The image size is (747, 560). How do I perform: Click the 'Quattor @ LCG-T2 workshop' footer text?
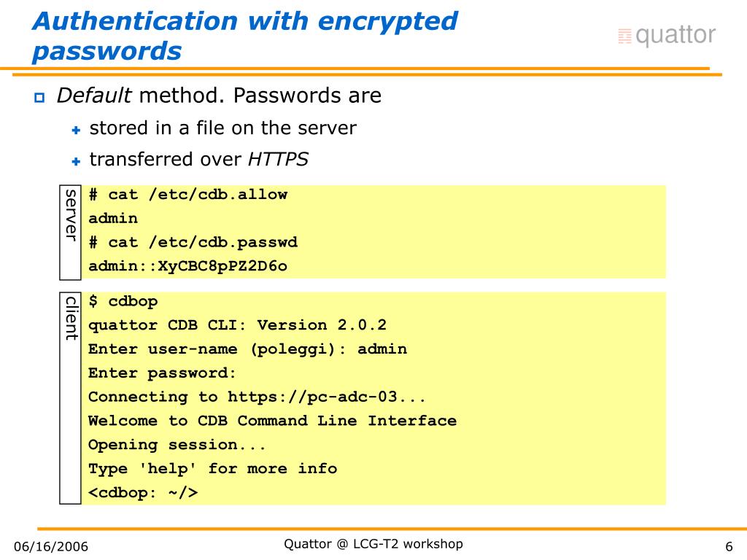pyautogui.click(x=373, y=544)
